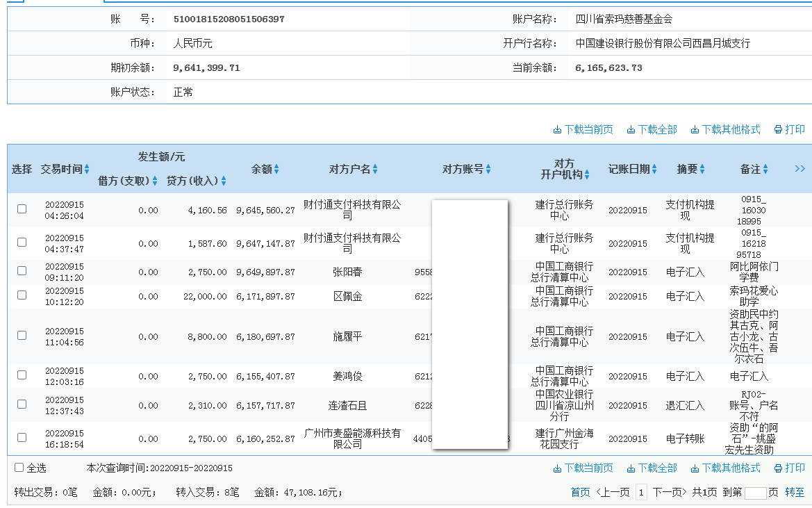Image resolution: width=812 pixels, height=508 pixels.
Task: Click the lower 下载当前页 download link
Action: (583, 468)
